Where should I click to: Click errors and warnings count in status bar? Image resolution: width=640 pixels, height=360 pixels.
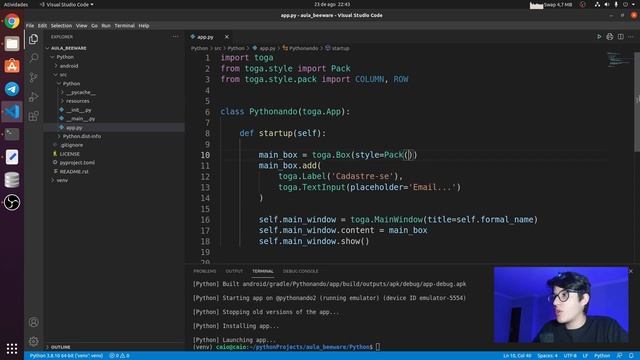click(119, 356)
